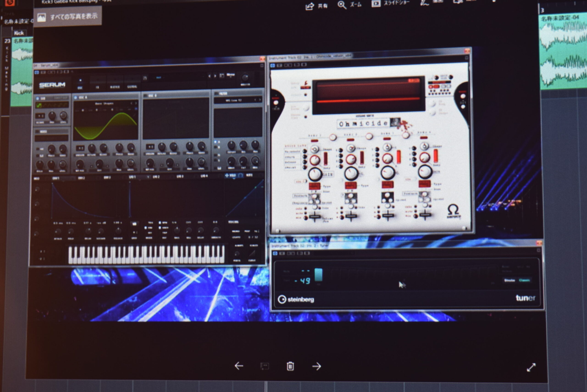Screen dimensions: 587x392
Task: Open Serum MATRIX tab
Action: (115, 87)
